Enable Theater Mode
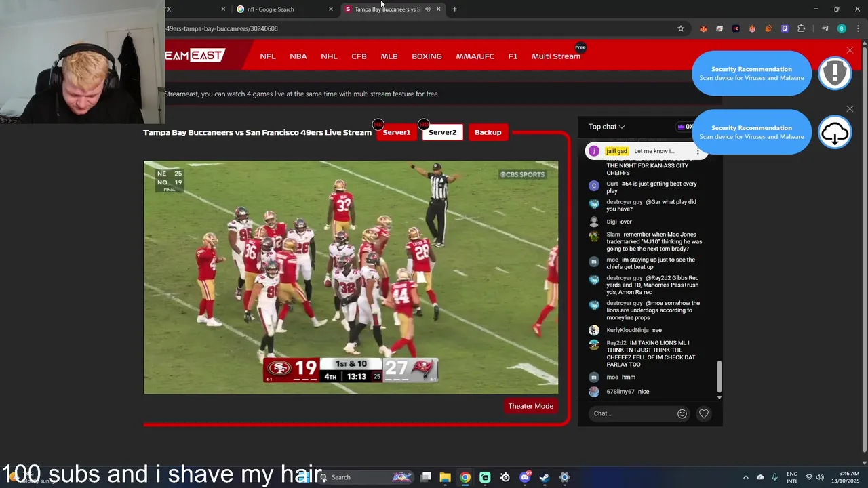Screen dimensions: 868x488 (531, 406)
